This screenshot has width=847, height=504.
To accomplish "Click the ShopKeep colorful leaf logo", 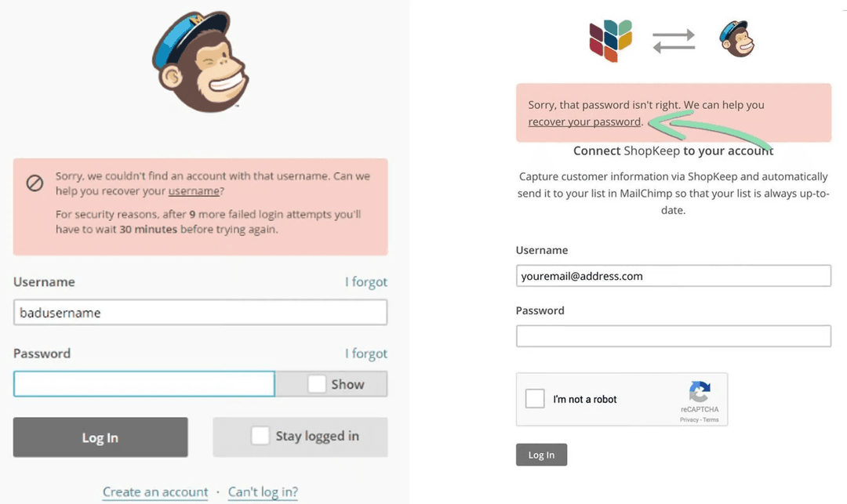I will tap(610, 40).
